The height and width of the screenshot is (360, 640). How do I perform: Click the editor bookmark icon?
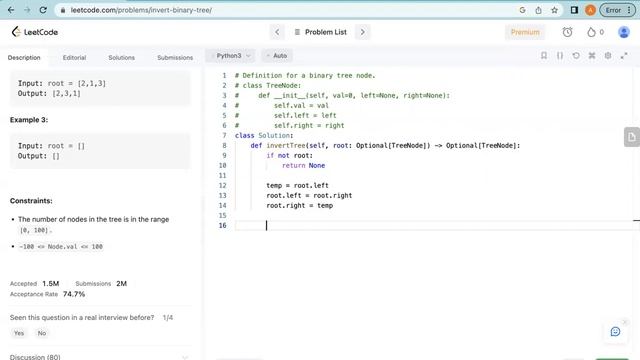[x=544, y=56]
